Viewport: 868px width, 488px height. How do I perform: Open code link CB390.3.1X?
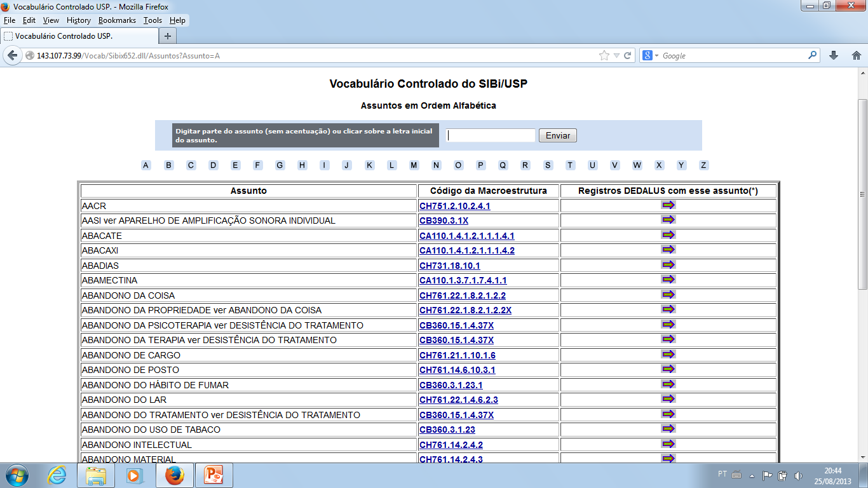(444, 220)
